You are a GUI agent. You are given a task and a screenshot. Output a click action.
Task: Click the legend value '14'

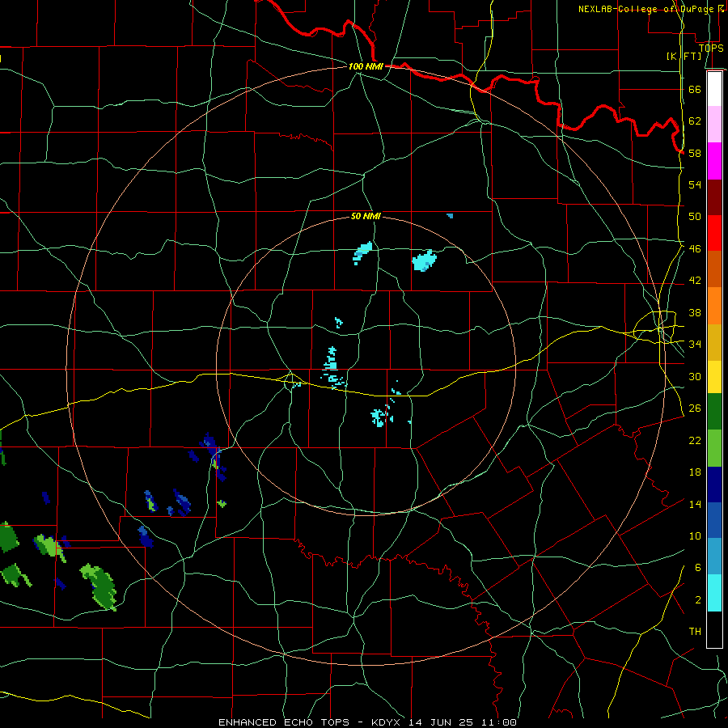[x=695, y=504]
